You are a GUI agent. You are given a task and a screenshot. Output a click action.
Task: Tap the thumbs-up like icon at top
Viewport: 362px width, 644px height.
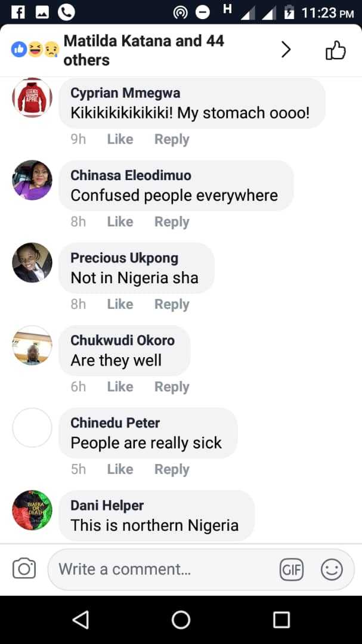coord(336,51)
